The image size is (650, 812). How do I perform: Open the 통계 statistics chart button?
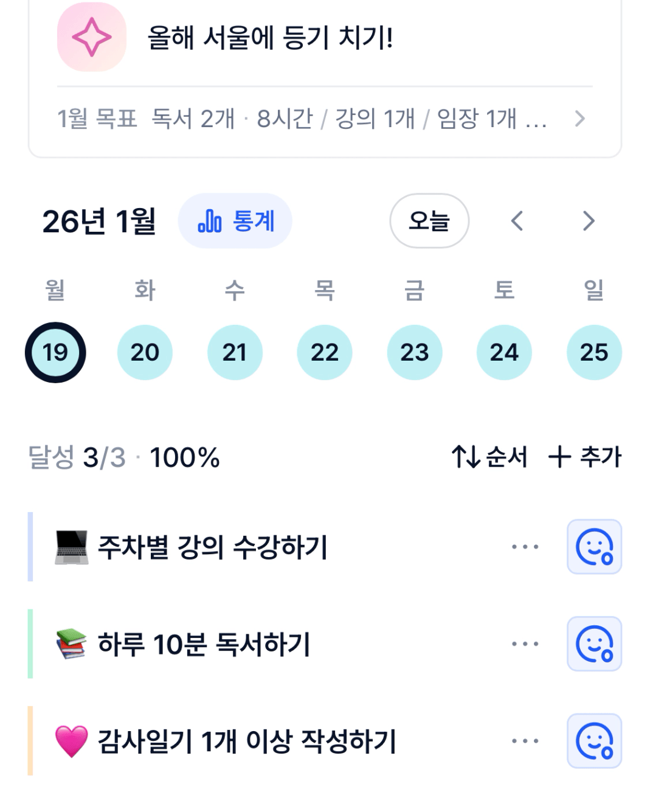(235, 221)
